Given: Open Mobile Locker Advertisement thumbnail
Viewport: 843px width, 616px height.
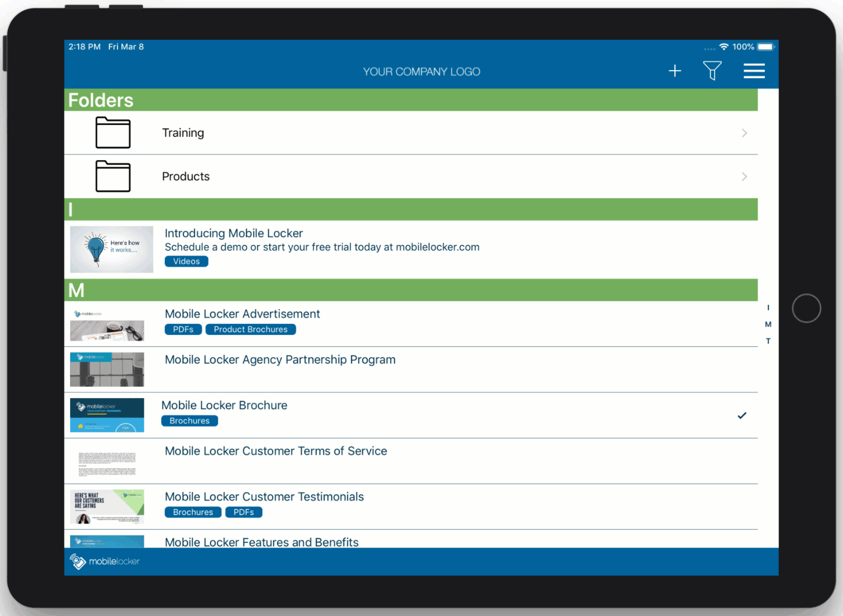Looking at the screenshot, I should click(107, 324).
